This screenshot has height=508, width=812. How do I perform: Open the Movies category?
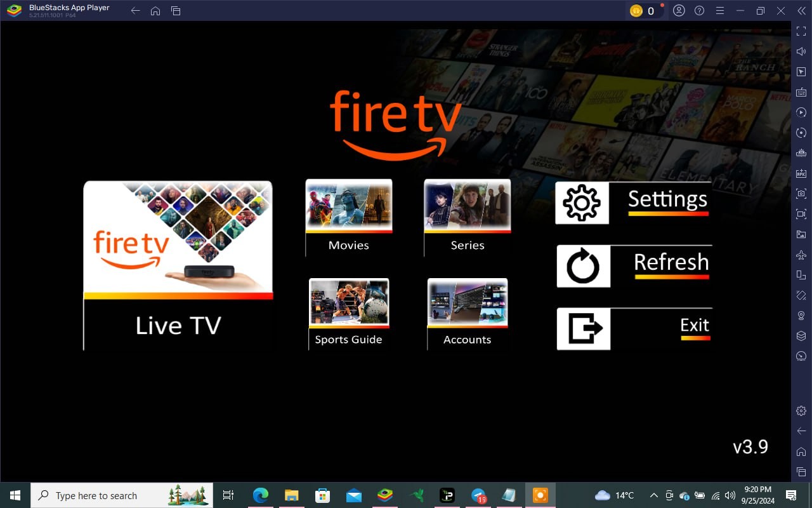click(x=349, y=218)
